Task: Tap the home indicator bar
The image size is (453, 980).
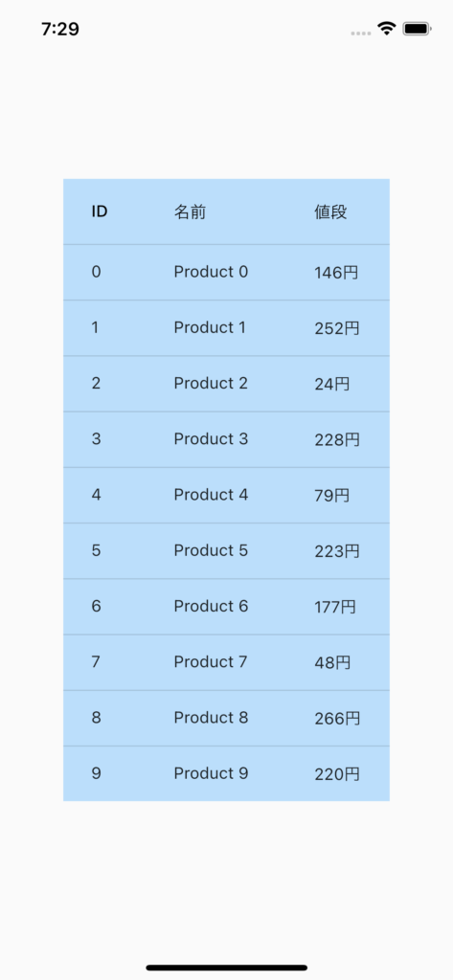Action: pyautogui.click(x=226, y=968)
